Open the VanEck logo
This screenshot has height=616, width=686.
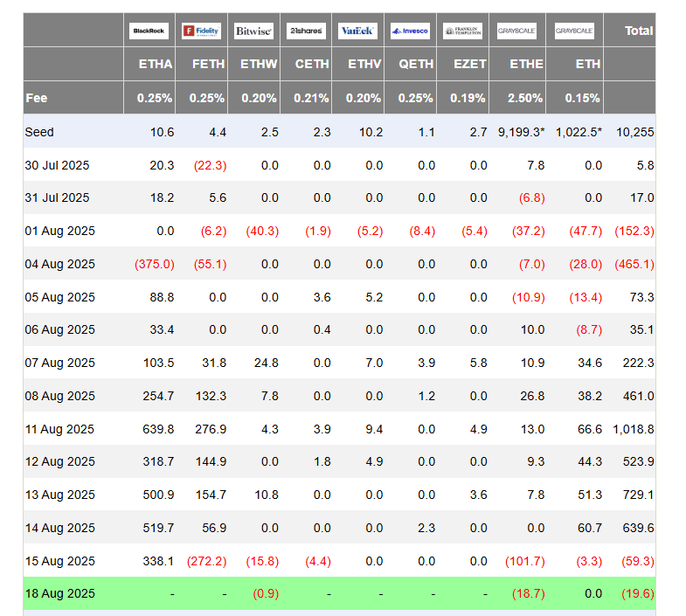(x=357, y=31)
